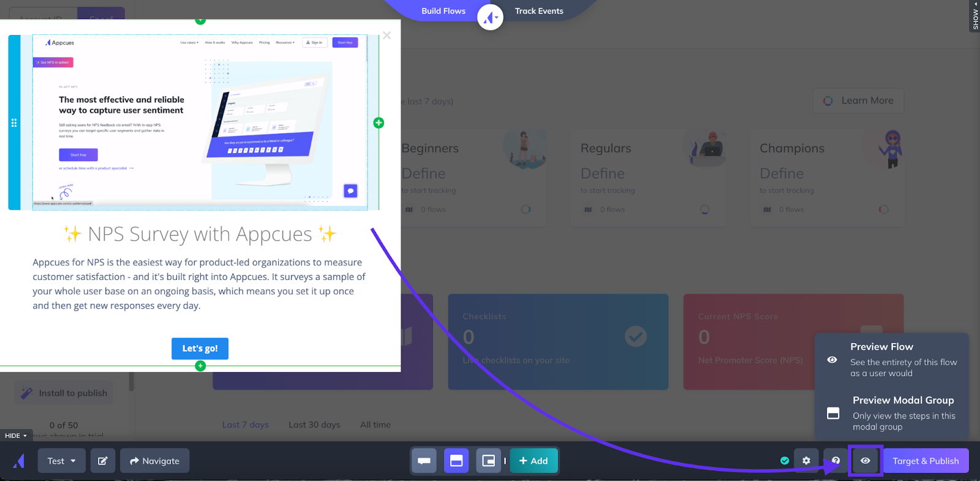Click Define link in Beginners card
Image resolution: width=980 pixels, height=481 pixels.
coord(424,173)
